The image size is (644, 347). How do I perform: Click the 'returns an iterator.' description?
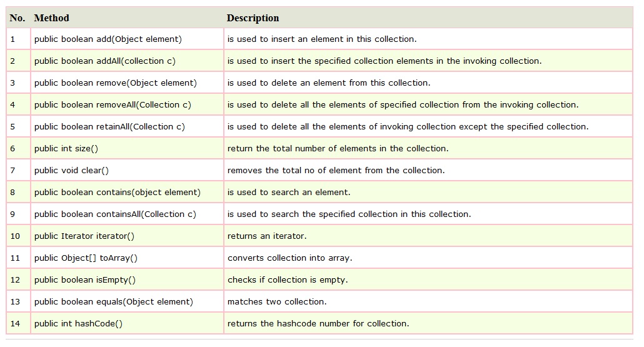(267, 236)
